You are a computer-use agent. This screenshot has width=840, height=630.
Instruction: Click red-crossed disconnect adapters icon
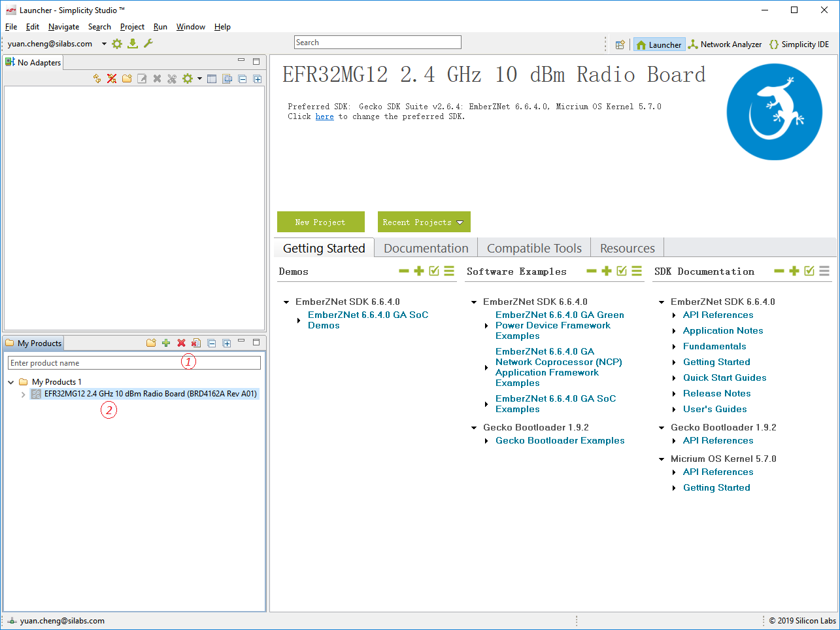pyautogui.click(x=112, y=79)
